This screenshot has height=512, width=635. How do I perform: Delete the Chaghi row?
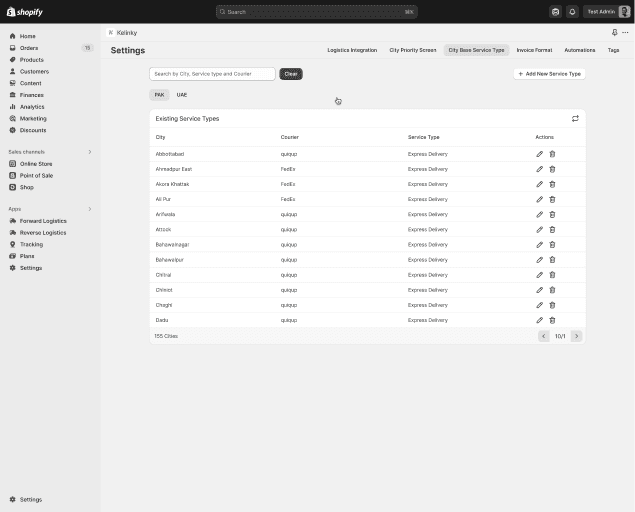(x=552, y=305)
